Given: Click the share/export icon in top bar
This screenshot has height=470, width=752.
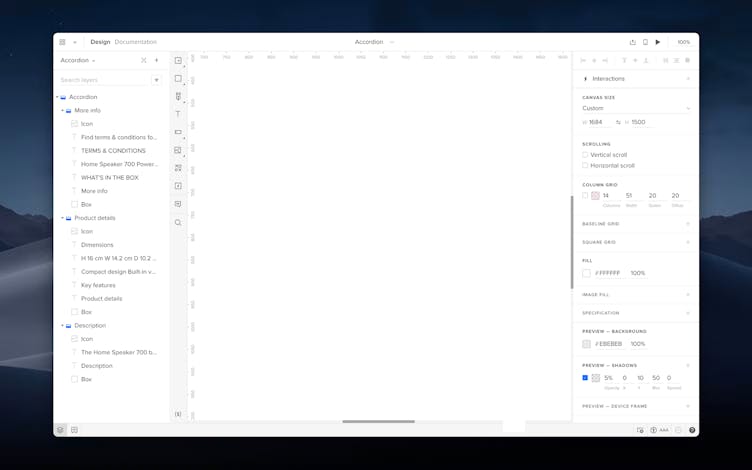Looking at the screenshot, I should (x=633, y=42).
